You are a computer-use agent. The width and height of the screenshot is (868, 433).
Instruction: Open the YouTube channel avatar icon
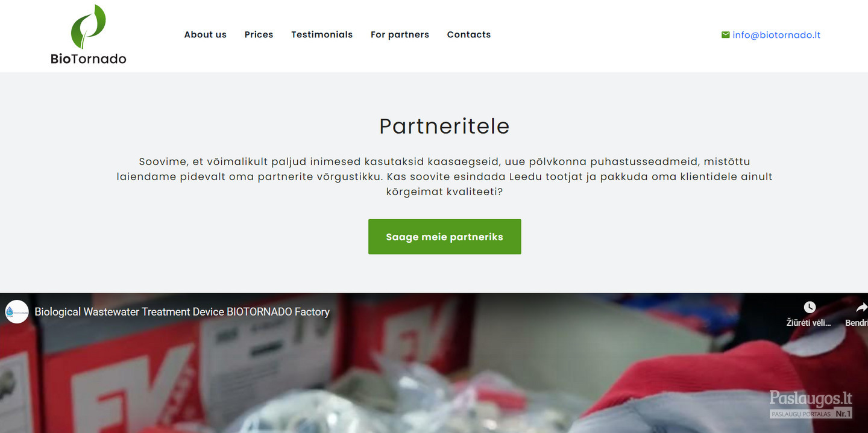pyautogui.click(x=17, y=312)
